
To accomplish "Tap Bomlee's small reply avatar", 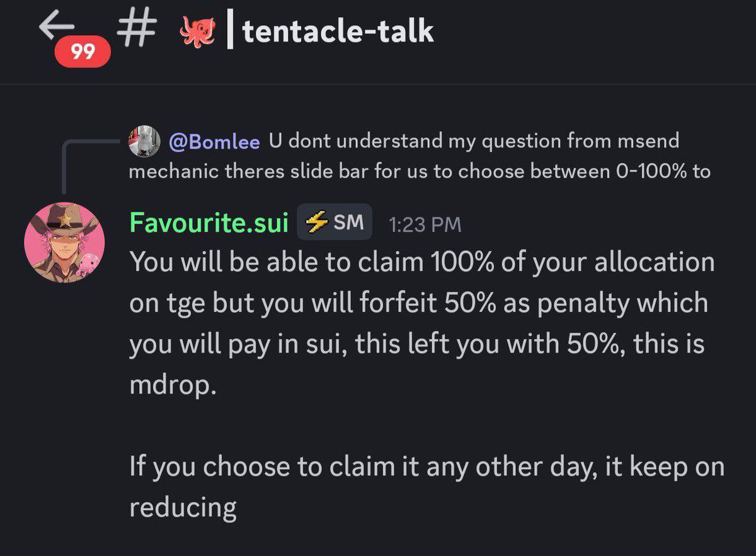I will tap(143, 142).
